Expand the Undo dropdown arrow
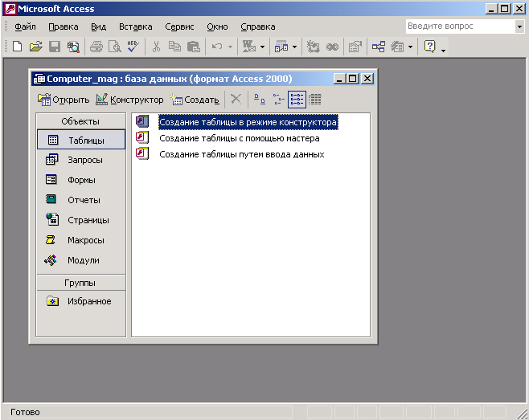The image size is (529, 420). coord(231,47)
